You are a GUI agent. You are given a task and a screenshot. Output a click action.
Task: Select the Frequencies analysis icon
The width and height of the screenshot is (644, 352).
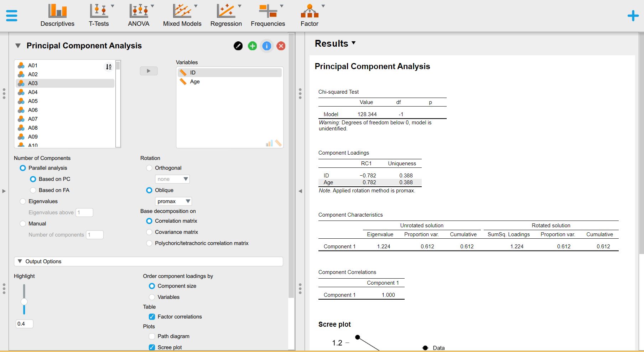click(267, 12)
